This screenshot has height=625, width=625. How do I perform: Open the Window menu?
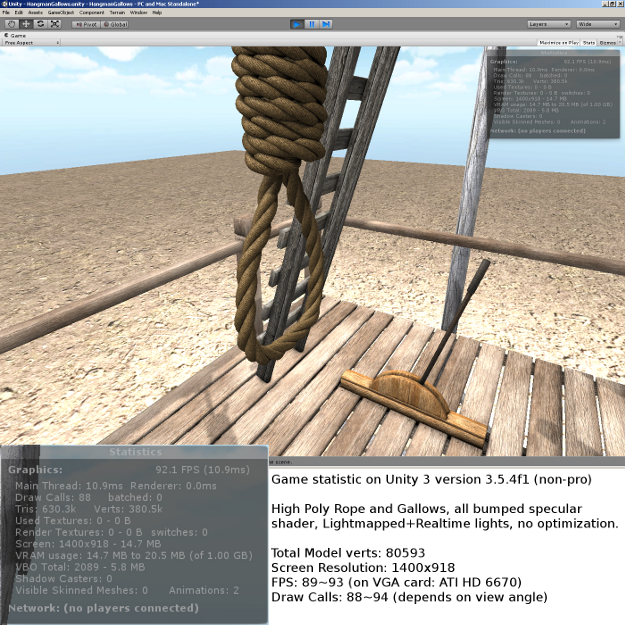point(138,13)
